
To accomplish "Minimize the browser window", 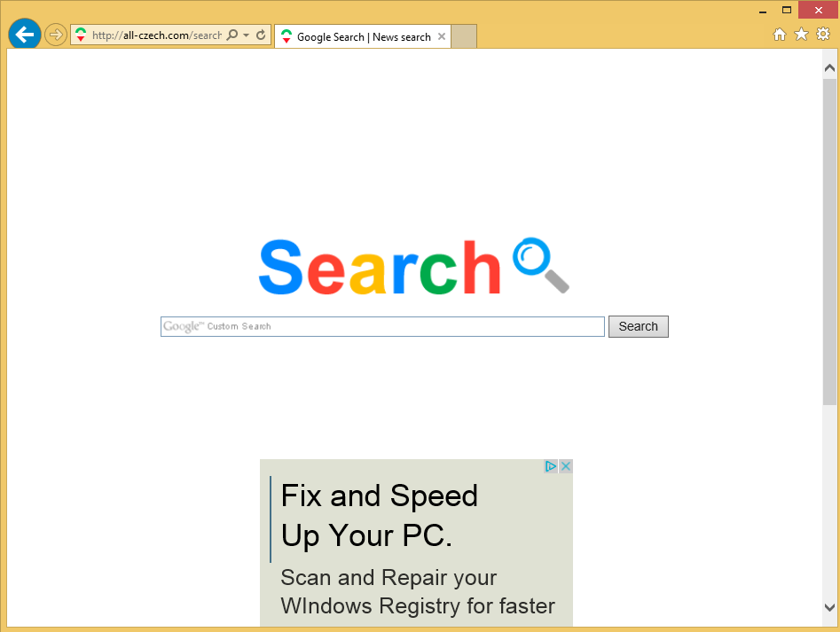I will click(x=763, y=10).
